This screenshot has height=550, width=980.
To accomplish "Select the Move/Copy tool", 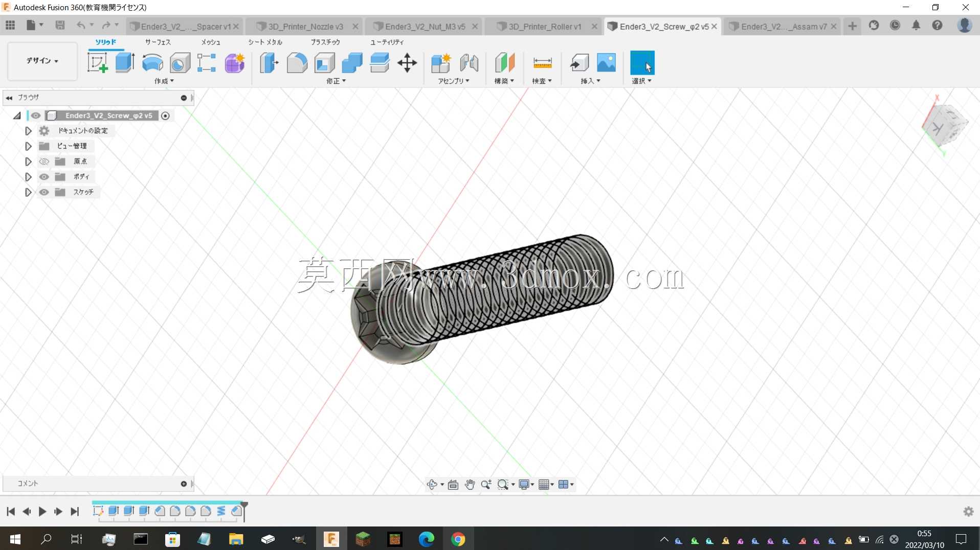I will 407,63.
